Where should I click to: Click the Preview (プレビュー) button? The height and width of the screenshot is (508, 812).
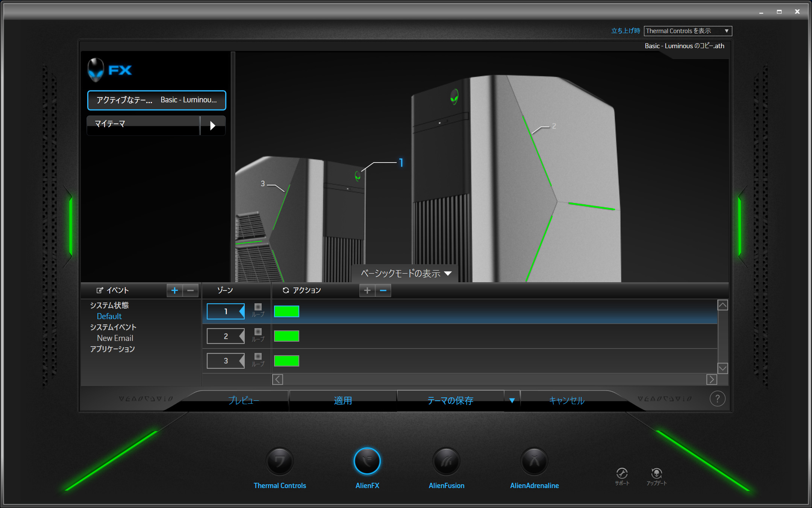coord(243,400)
